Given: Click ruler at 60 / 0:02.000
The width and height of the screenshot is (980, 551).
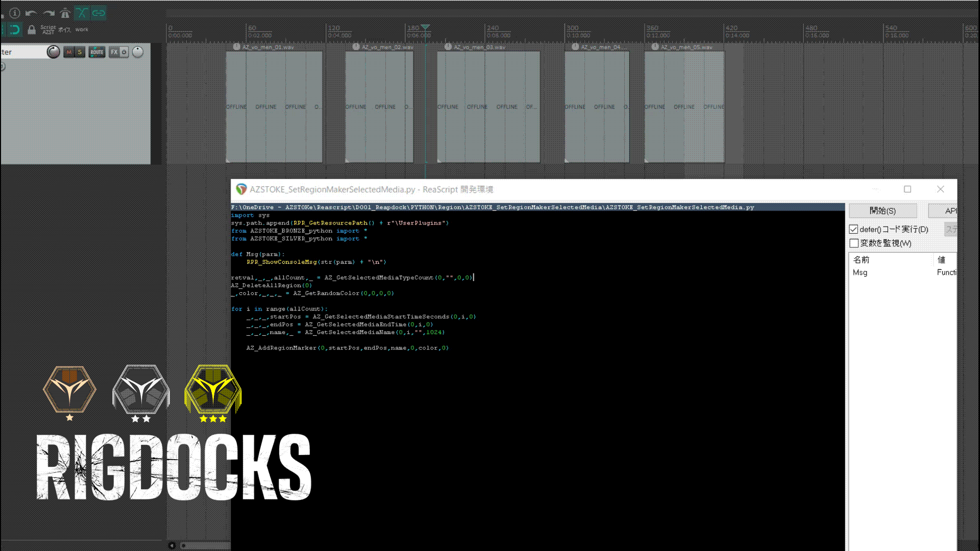Looking at the screenshot, I should coord(260,32).
